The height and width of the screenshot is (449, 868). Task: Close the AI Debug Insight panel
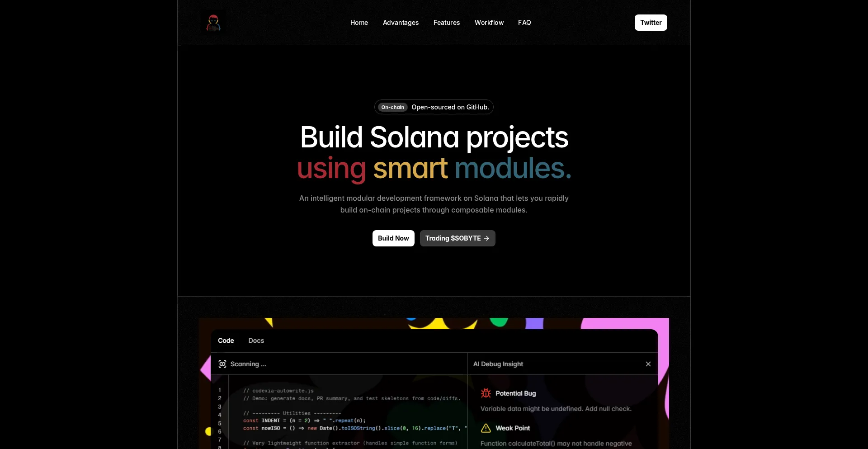click(648, 364)
